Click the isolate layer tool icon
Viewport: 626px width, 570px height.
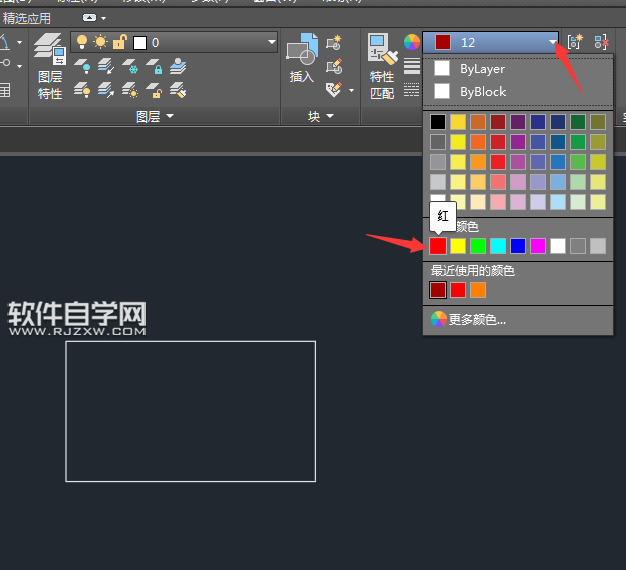[x=106, y=66]
